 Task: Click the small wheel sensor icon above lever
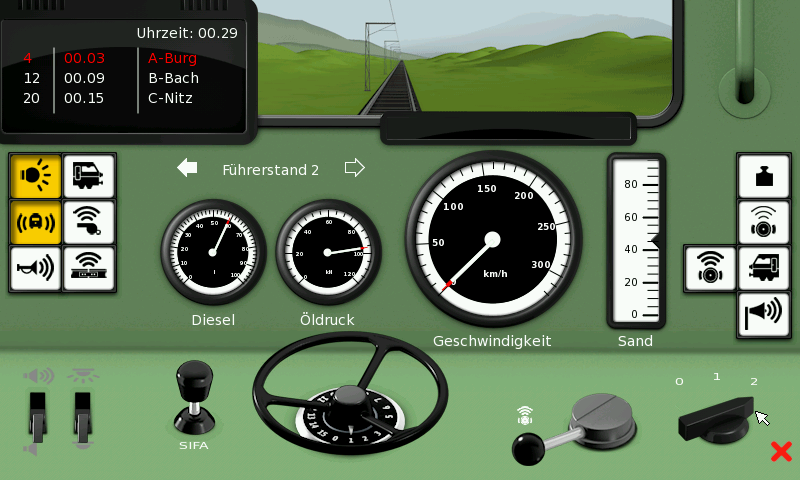point(525,415)
